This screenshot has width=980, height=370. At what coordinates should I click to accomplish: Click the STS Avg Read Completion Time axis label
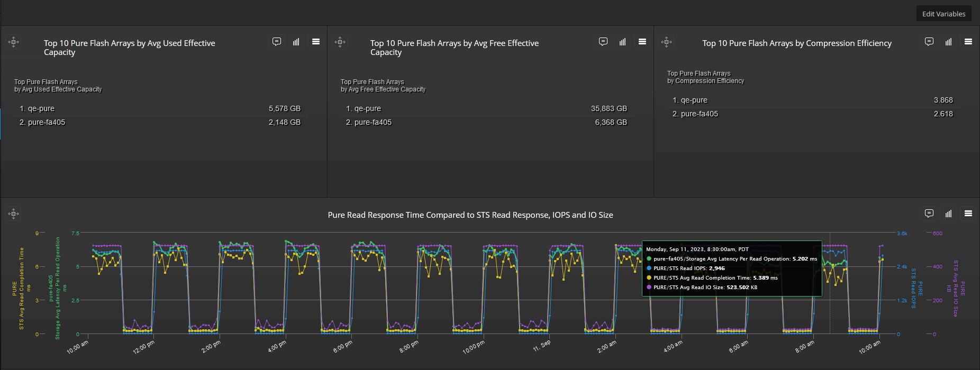22,288
